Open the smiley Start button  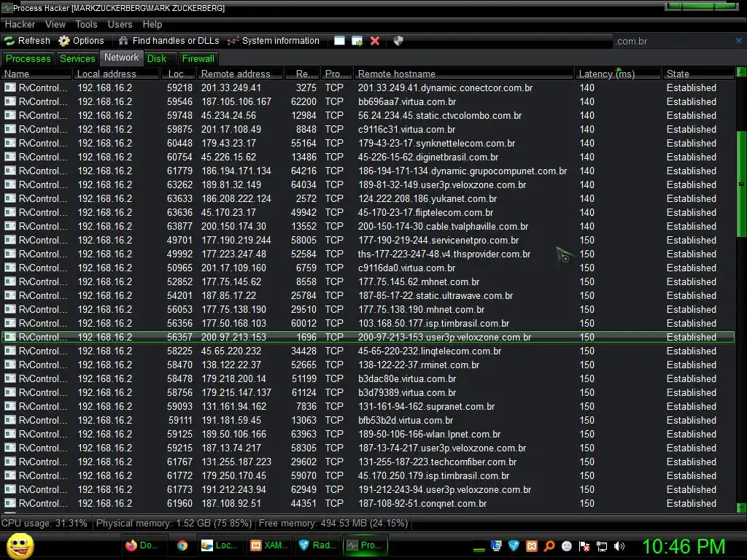20,545
